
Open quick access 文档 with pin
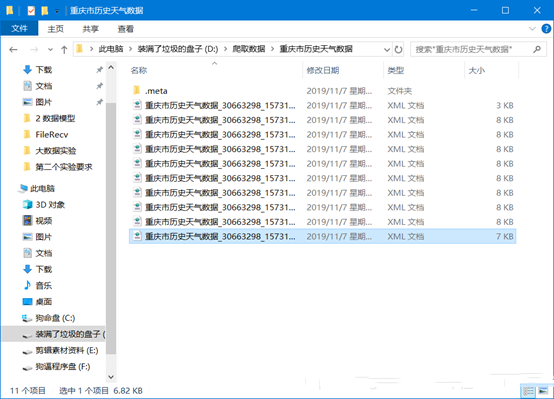pos(44,86)
